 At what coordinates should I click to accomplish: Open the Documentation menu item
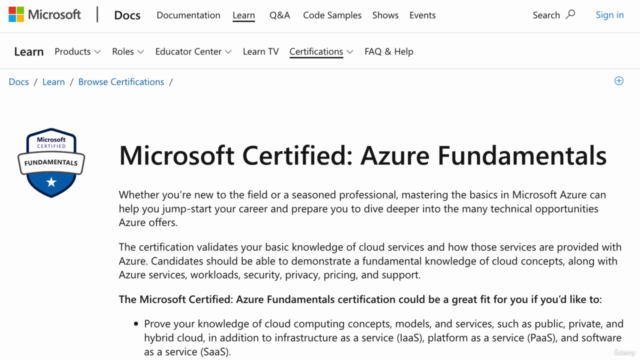coord(188,15)
